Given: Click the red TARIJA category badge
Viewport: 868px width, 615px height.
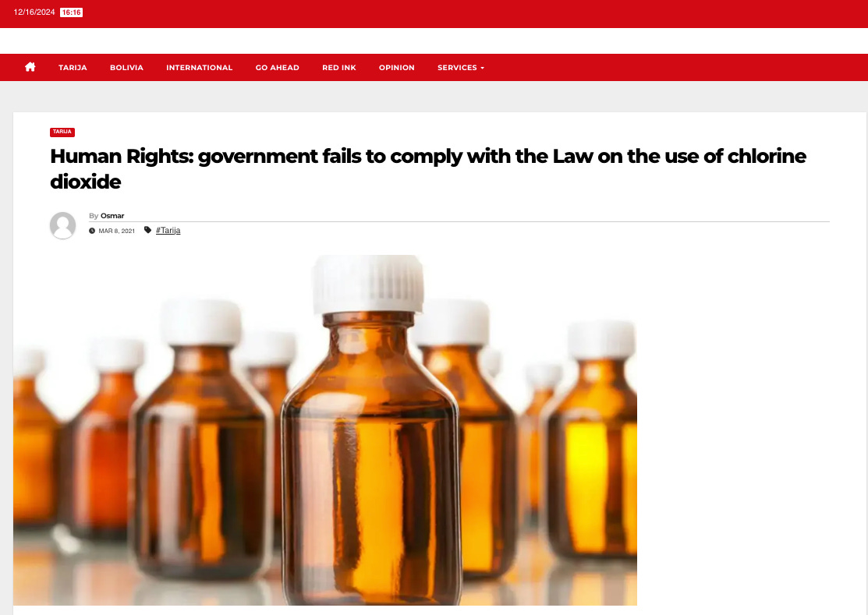Looking at the screenshot, I should click(62, 132).
